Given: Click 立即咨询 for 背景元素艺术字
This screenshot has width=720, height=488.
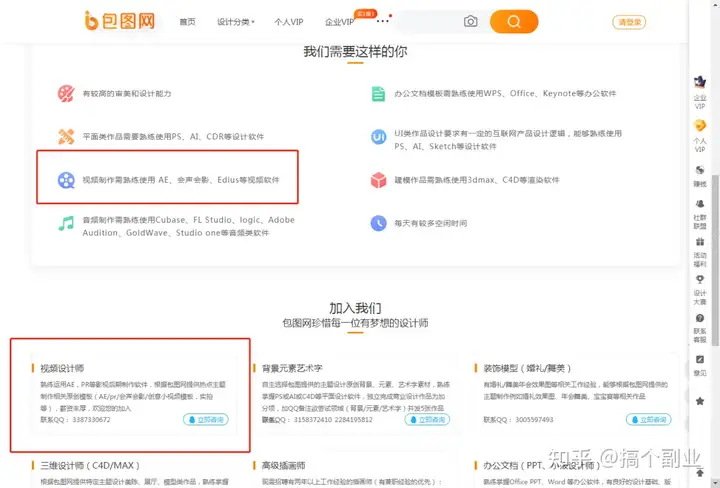Looking at the screenshot, I should pos(427,420).
